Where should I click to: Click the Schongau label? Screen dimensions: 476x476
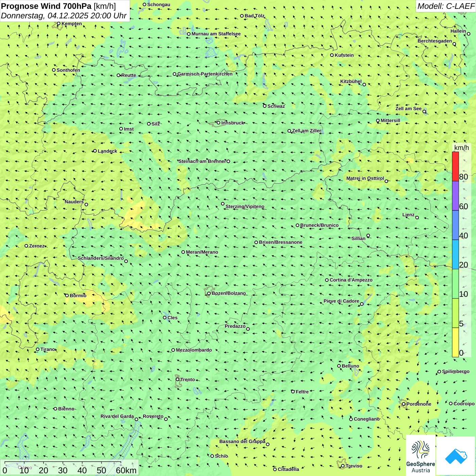pos(158,5)
